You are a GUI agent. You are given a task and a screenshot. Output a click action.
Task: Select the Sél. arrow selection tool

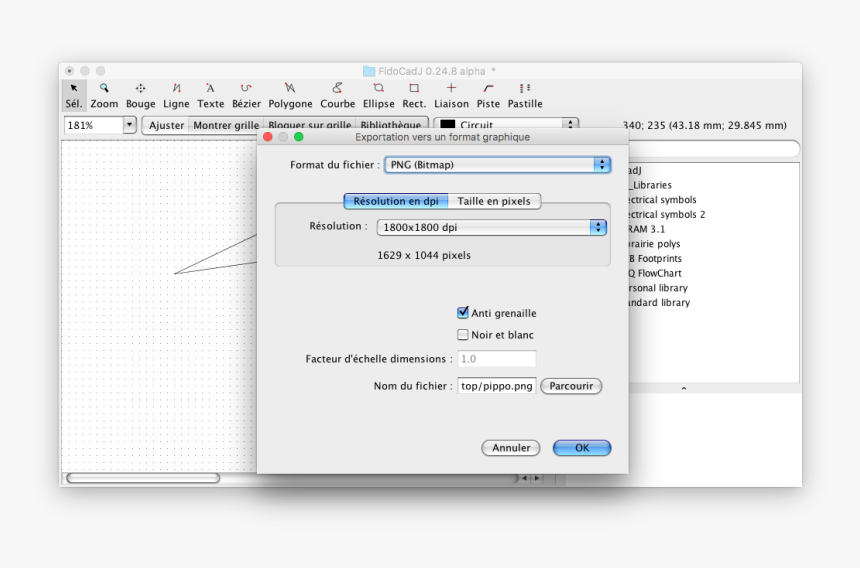[x=73, y=95]
